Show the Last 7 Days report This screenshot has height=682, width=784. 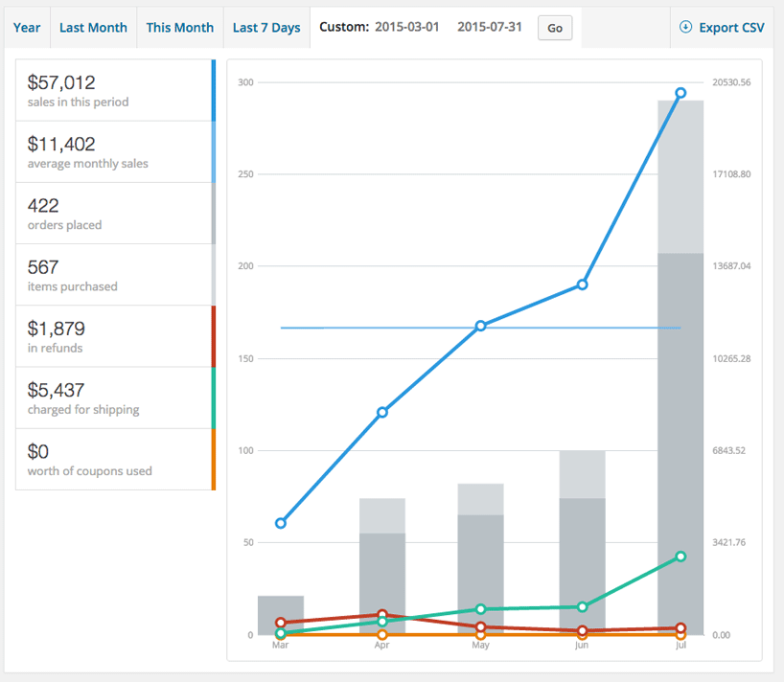[266, 28]
